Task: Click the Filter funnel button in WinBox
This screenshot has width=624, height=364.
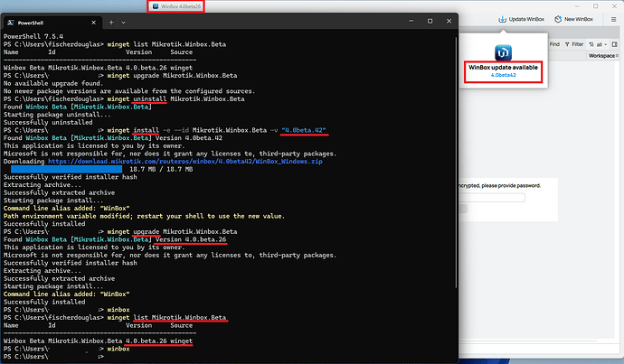Action: (574, 44)
